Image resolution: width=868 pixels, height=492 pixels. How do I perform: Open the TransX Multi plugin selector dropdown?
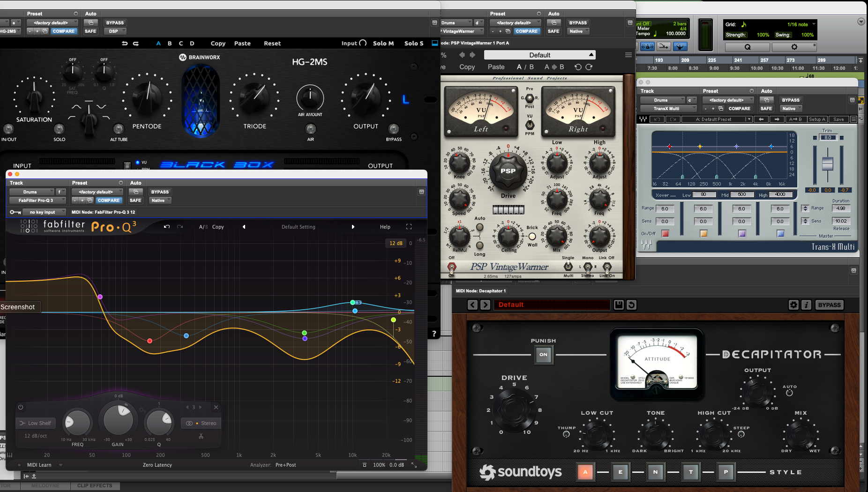tap(669, 108)
